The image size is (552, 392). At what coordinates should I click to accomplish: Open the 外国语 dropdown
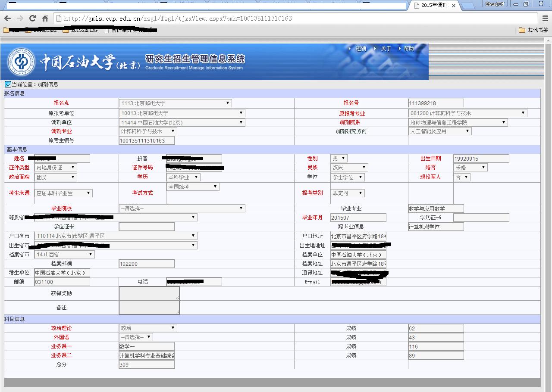(x=136, y=337)
